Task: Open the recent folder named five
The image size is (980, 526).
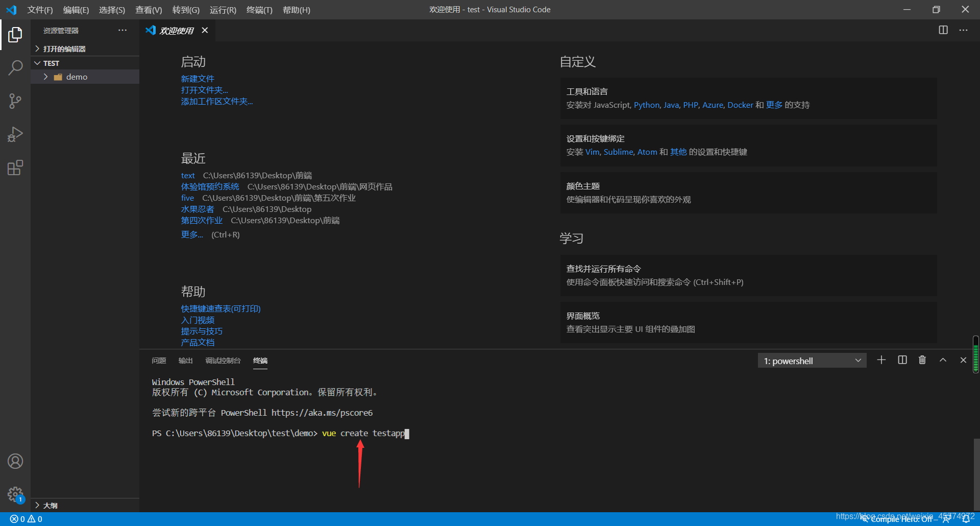Action: click(187, 198)
